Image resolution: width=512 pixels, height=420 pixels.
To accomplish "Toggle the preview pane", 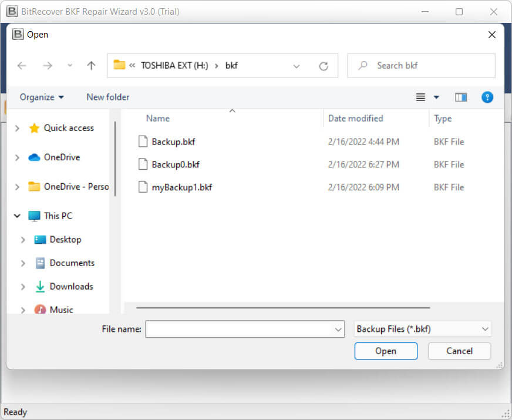I will (x=461, y=98).
